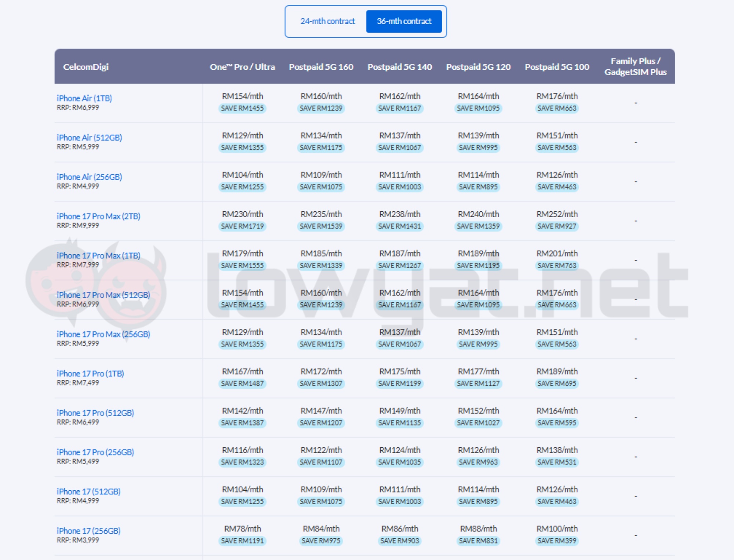Click the SAVE RM399 badge
The height and width of the screenshot is (560, 734).
557,541
